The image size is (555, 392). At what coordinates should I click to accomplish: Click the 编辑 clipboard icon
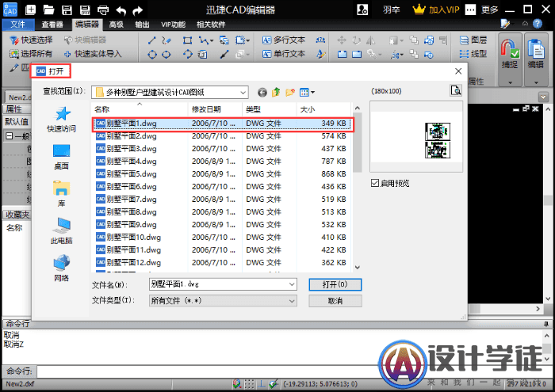(x=535, y=48)
